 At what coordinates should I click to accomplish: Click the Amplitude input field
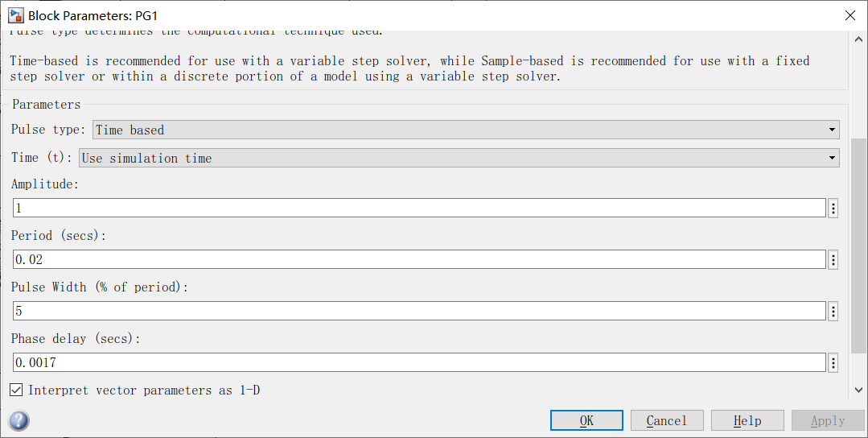pyautogui.click(x=419, y=209)
